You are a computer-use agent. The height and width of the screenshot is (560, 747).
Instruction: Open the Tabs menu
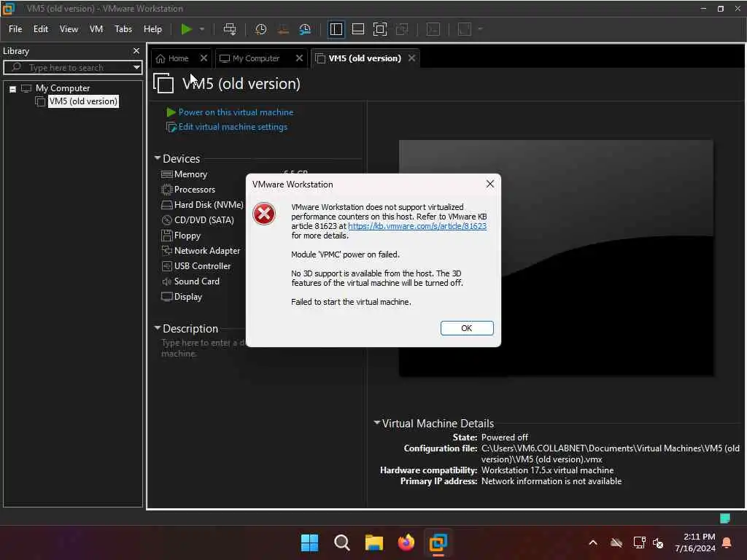coord(123,29)
